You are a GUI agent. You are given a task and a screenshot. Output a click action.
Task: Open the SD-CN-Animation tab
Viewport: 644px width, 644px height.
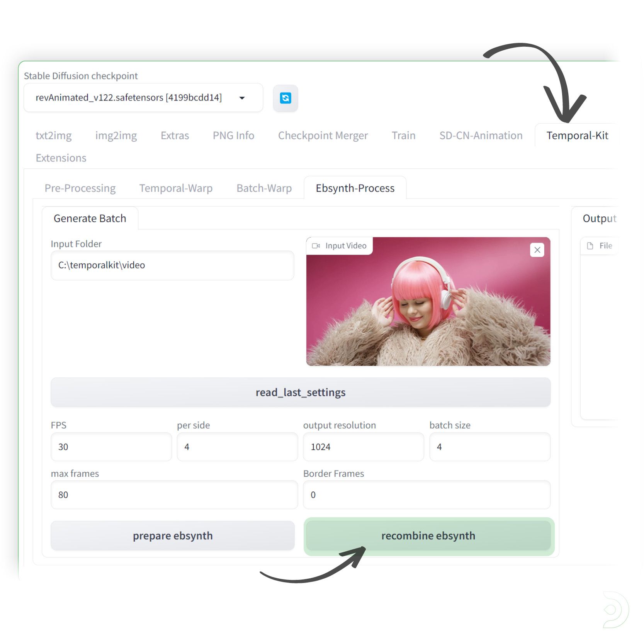point(481,136)
